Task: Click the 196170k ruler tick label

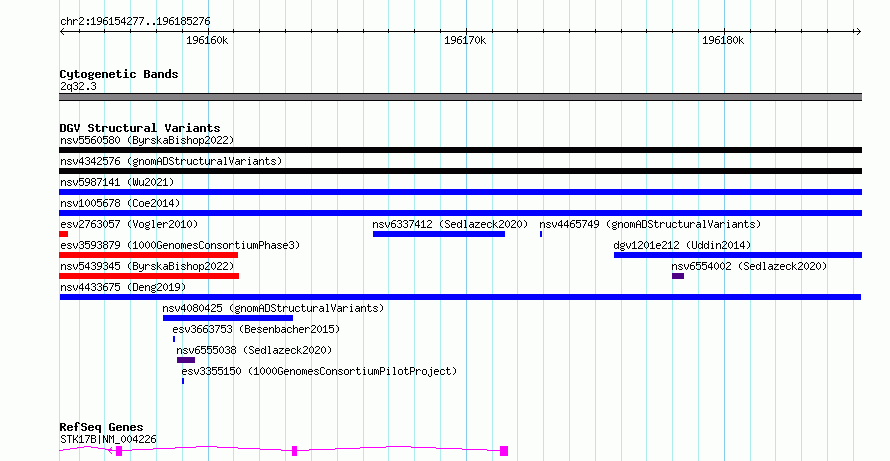Action: (465, 40)
